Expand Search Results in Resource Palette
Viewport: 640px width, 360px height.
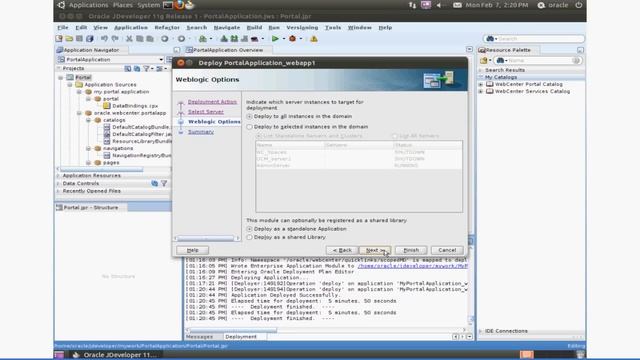pos(480,70)
